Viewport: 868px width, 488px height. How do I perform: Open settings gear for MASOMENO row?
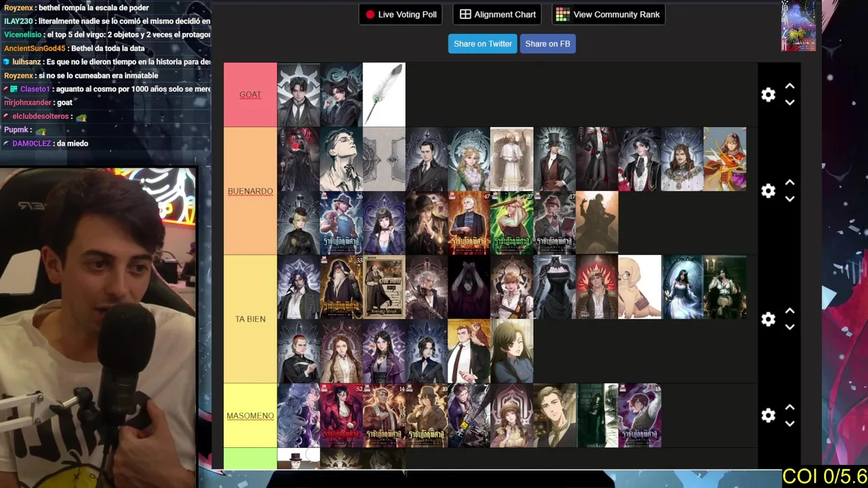pyautogui.click(x=768, y=415)
